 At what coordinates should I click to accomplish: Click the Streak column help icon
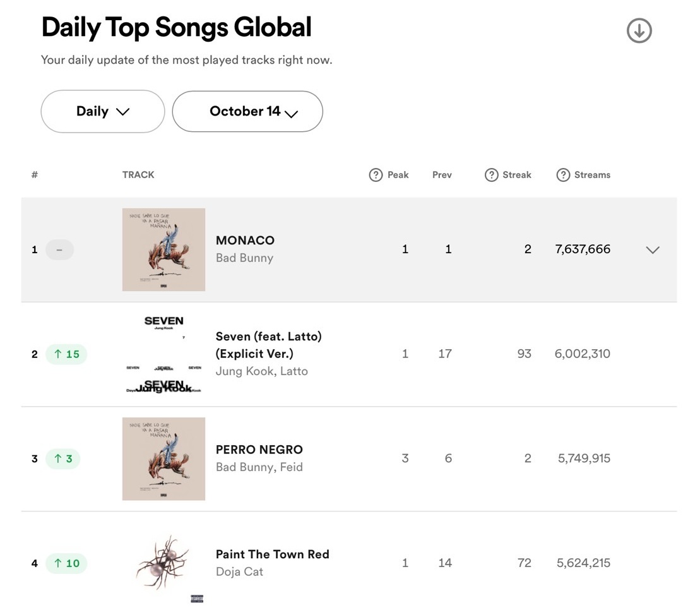point(491,175)
